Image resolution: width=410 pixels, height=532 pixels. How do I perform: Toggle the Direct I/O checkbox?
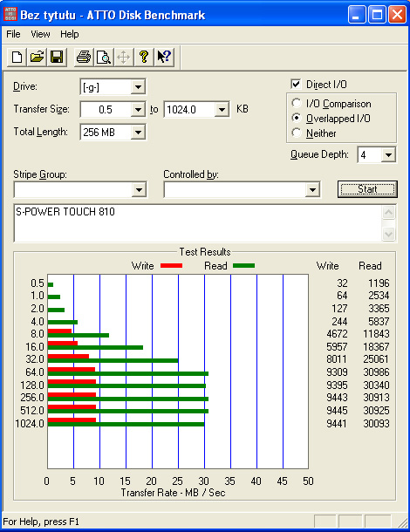coord(296,84)
